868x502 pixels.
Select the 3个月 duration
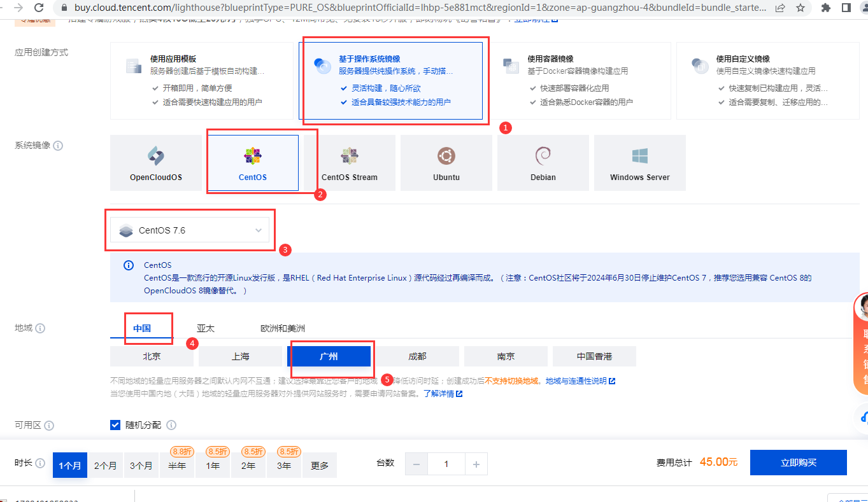point(141,465)
